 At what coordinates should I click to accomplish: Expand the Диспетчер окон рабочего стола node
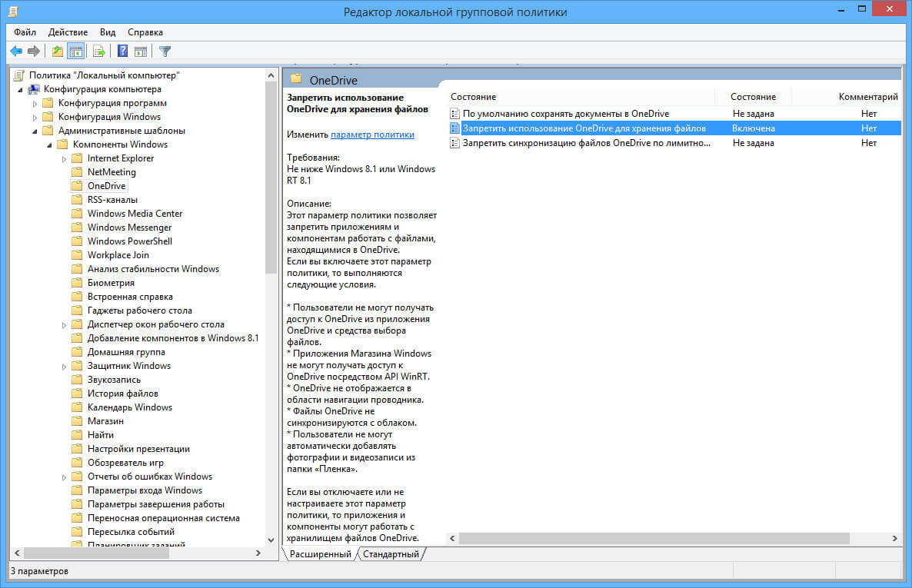click(x=64, y=325)
